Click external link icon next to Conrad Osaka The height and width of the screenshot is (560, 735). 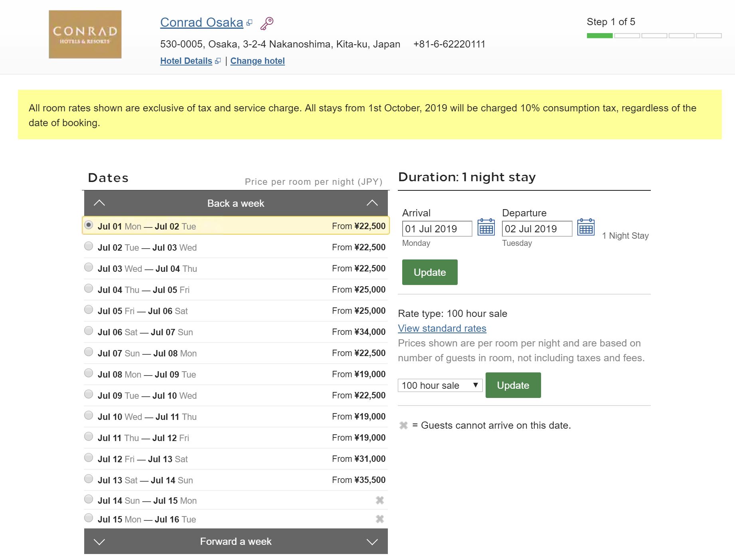pyautogui.click(x=249, y=23)
